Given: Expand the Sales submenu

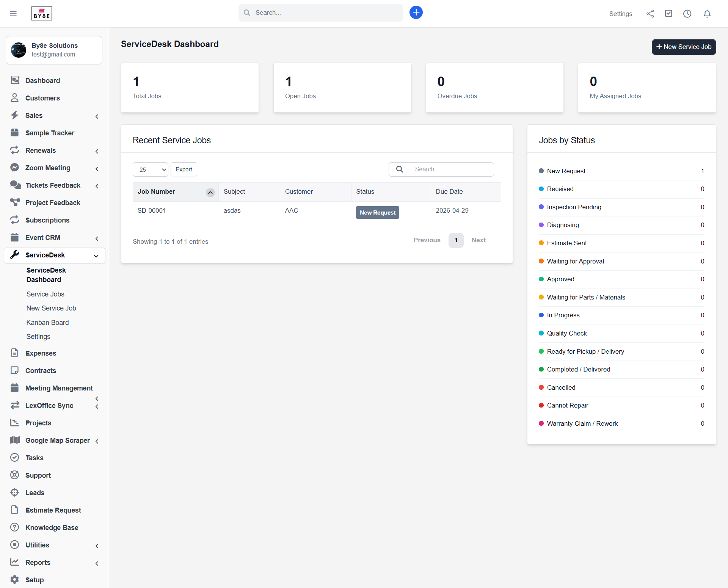Looking at the screenshot, I should [x=97, y=116].
